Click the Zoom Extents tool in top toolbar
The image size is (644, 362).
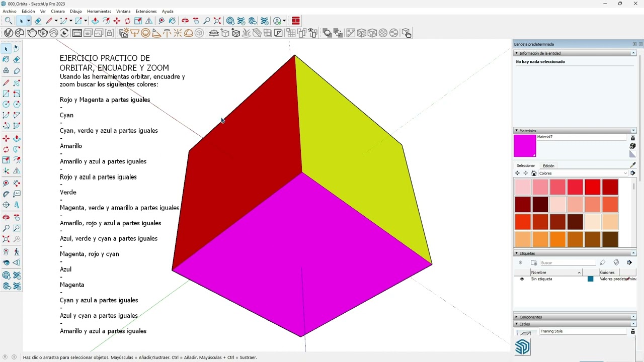click(x=217, y=21)
